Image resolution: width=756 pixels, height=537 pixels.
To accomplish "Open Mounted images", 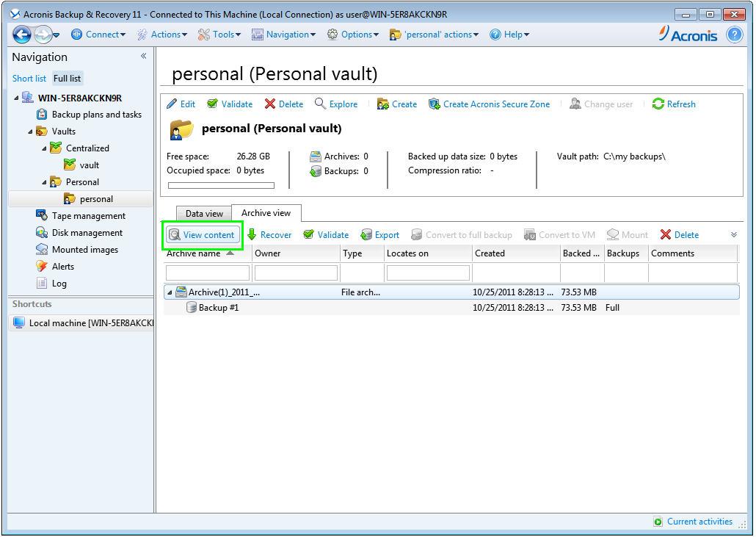I will pyautogui.click(x=77, y=250).
